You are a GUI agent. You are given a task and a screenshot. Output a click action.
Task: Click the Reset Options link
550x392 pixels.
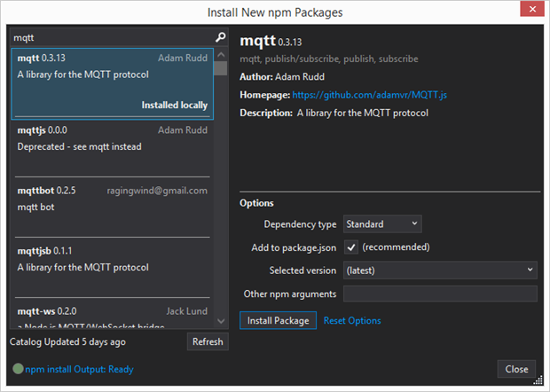(x=352, y=320)
